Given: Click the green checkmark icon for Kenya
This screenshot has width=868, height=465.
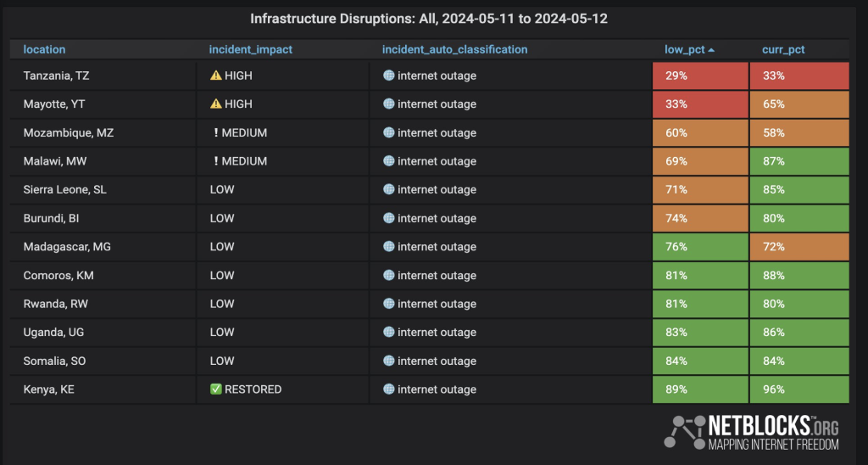Looking at the screenshot, I should point(215,389).
